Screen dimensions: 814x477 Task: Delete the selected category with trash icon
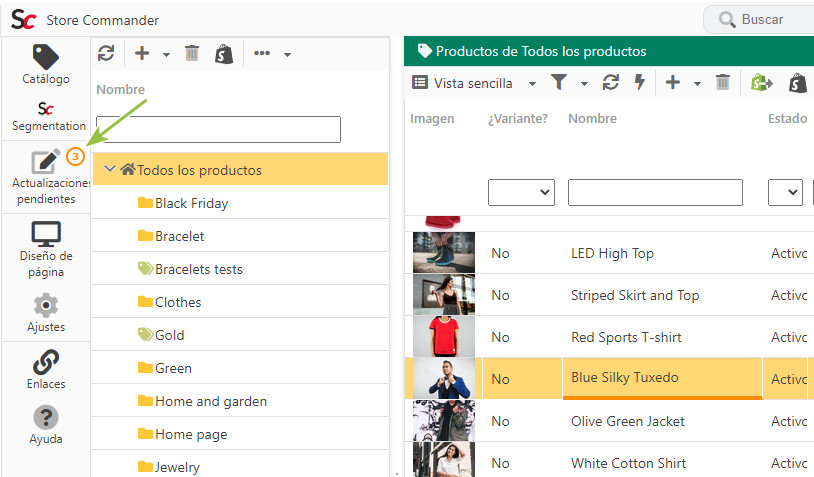(x=192, y=53)
